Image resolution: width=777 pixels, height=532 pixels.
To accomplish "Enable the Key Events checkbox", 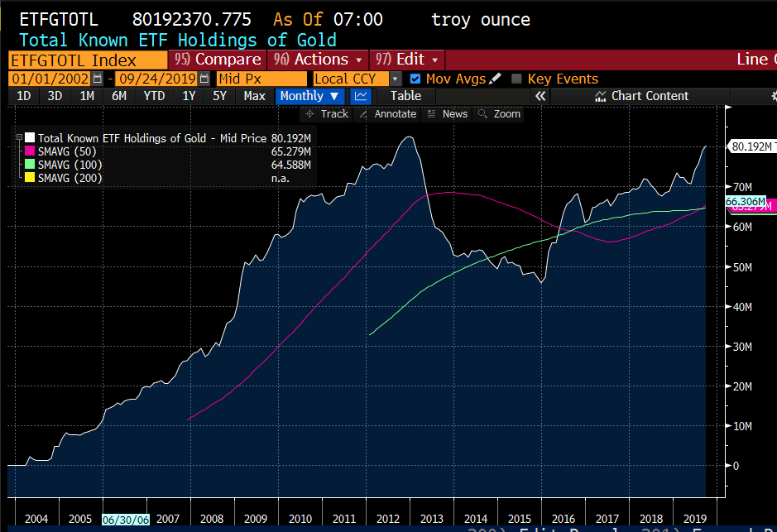I will click(516, 79).
